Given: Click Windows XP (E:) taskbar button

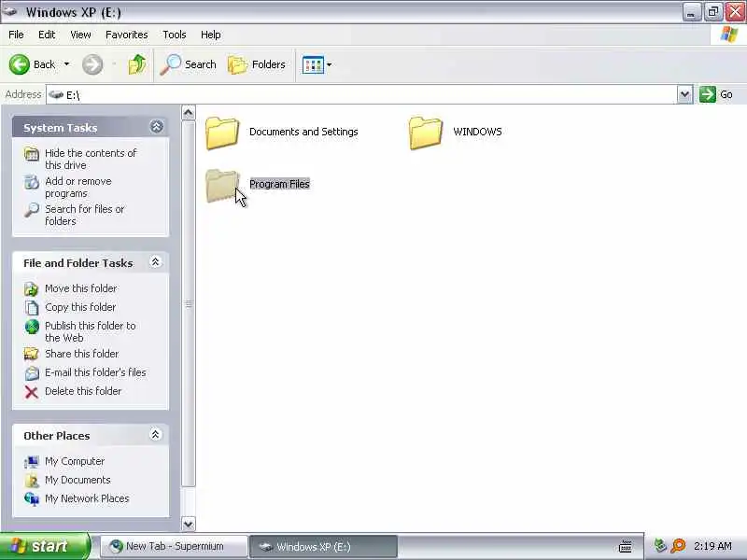Looking at the screenshot, I should pos(322,546).
